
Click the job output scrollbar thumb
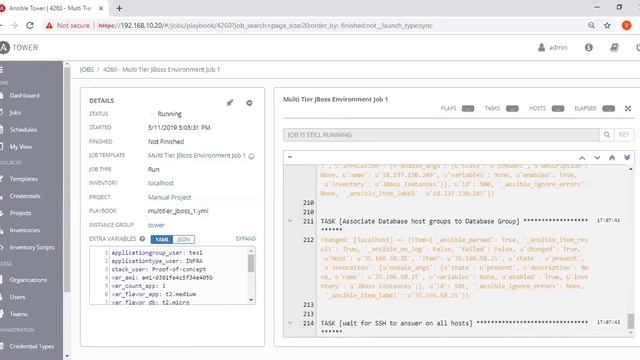[631, 321]
